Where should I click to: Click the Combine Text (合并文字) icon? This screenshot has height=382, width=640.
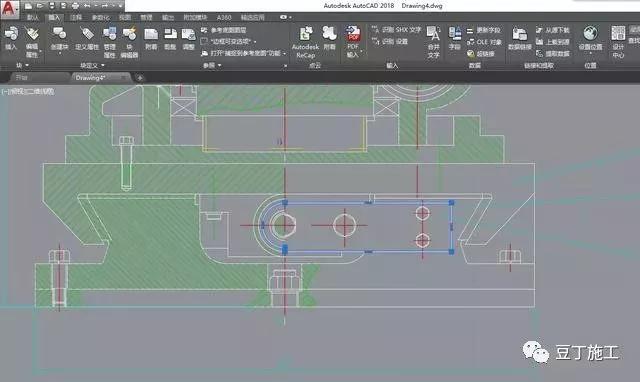[433, 42]
